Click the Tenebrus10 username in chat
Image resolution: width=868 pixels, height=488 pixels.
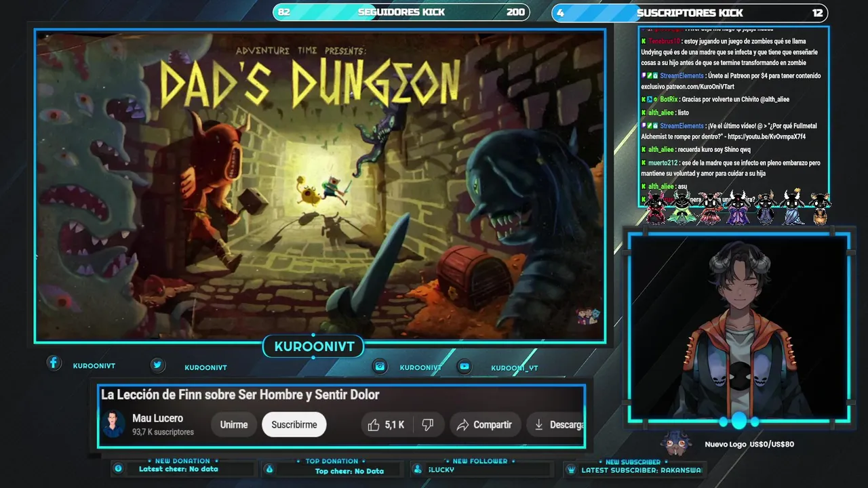[664, 41]
